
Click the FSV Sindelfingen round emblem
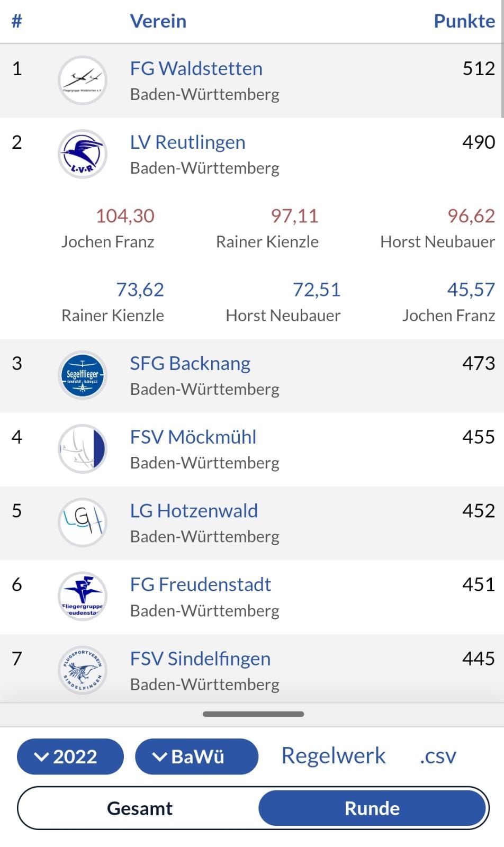[x=83, y=670]
